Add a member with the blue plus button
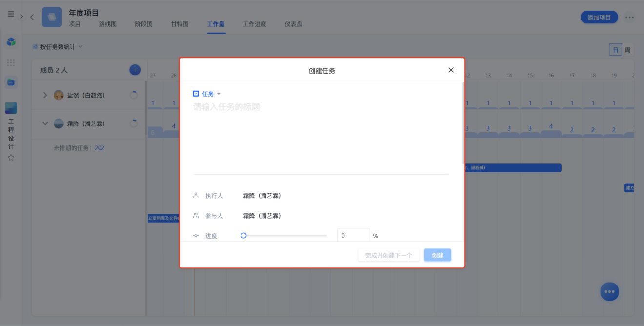This screenshot has width=644, height=326. coord(135,70)
